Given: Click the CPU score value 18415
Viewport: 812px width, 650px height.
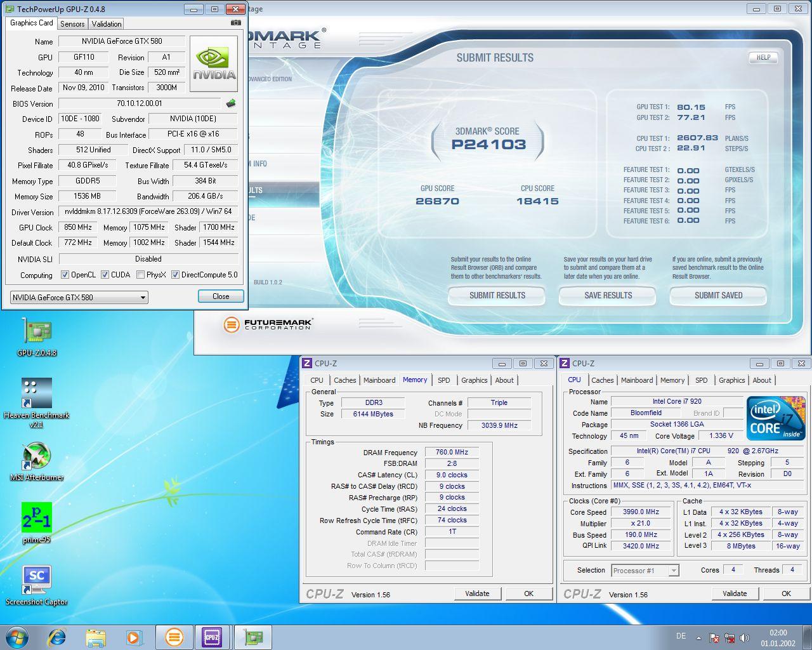Looking at the screenshot, I should pyautogui.click(x=537, y=201).
